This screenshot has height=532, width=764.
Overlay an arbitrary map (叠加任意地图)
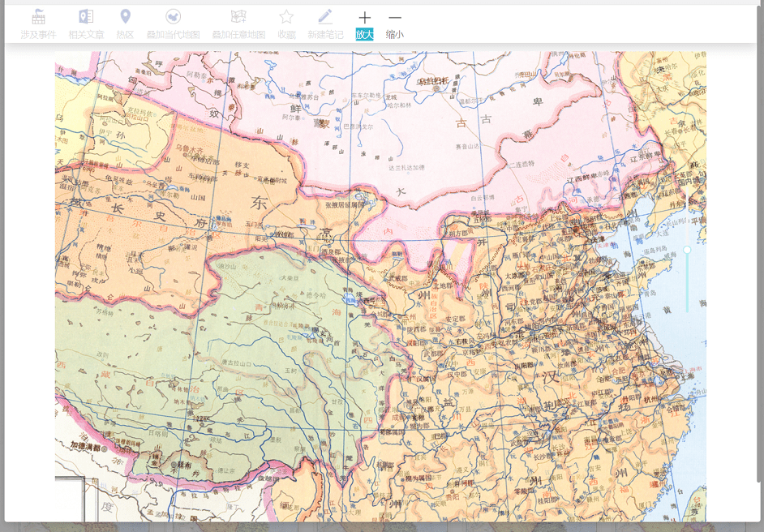point(238,24)
